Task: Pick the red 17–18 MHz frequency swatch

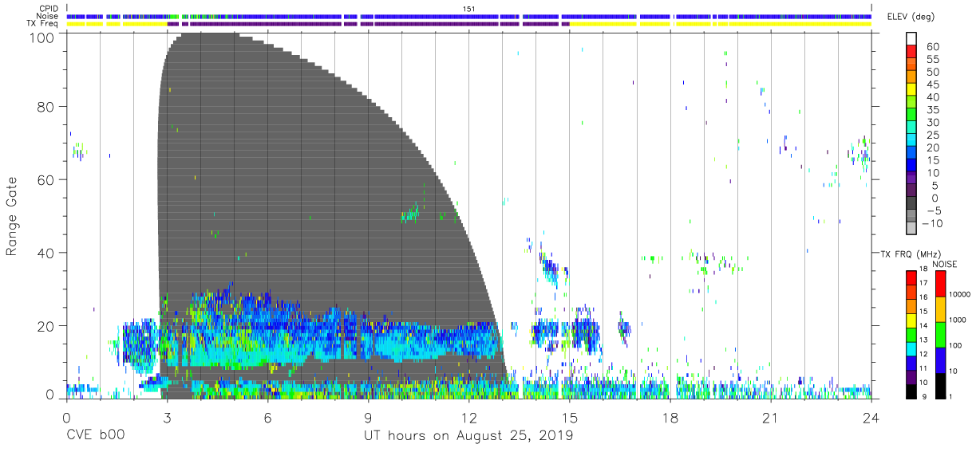Action: pyautogui.click(x=911, y=278)
